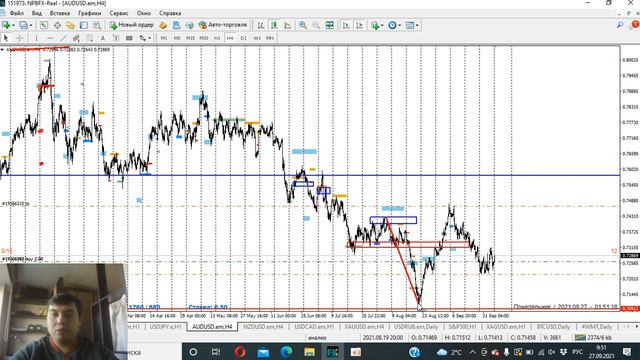Switch to bar chart icon

[x=261, y=25]
